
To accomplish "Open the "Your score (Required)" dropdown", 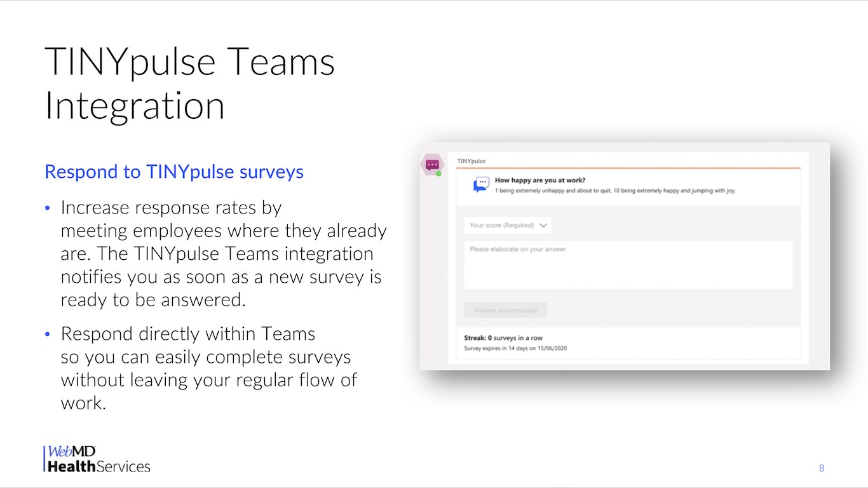I will (507, 226).
